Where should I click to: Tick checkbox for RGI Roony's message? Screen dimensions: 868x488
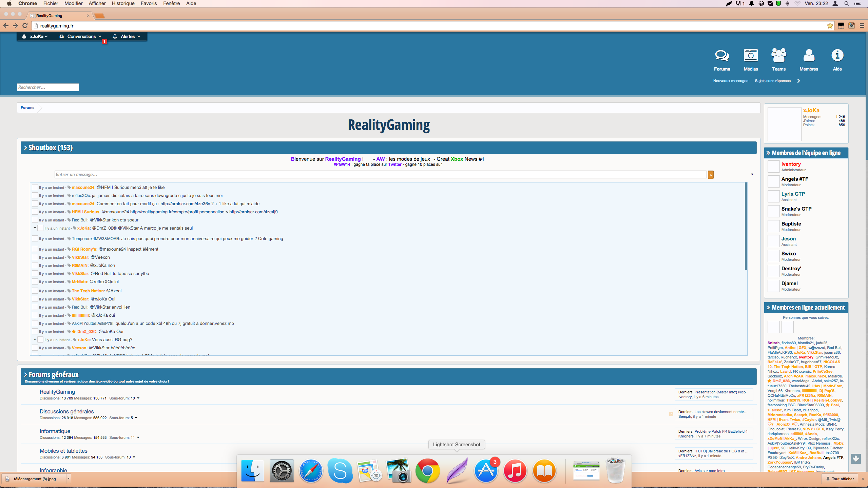[35, 249]
